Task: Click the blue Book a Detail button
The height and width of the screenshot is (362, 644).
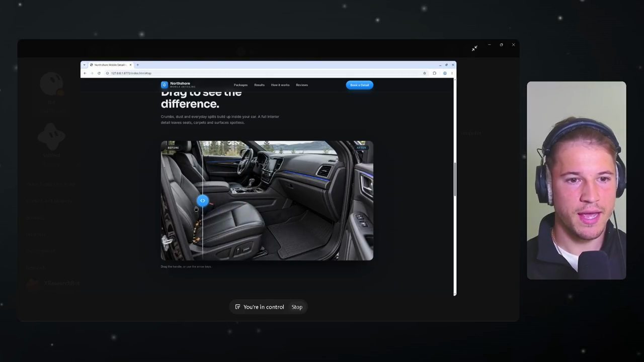Action: coord(359,85)
